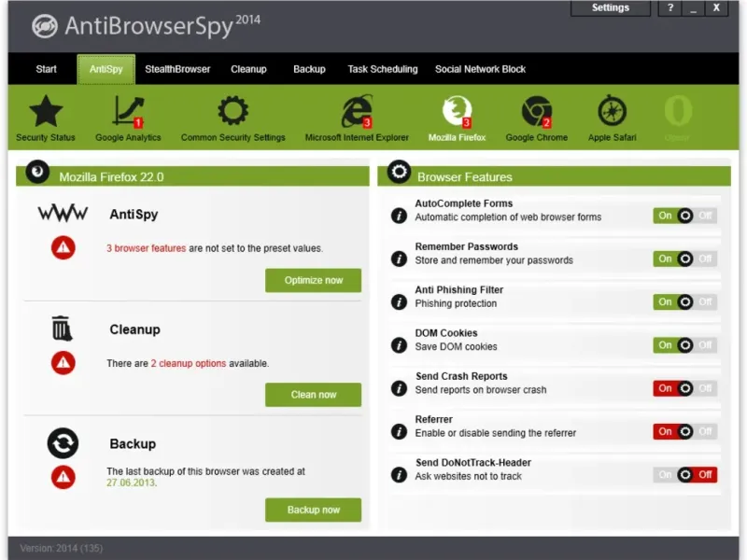Enable Send DoNotTrack-Header switch
Viewport: 747px width, 560px height.
click(x=685, y=475)
